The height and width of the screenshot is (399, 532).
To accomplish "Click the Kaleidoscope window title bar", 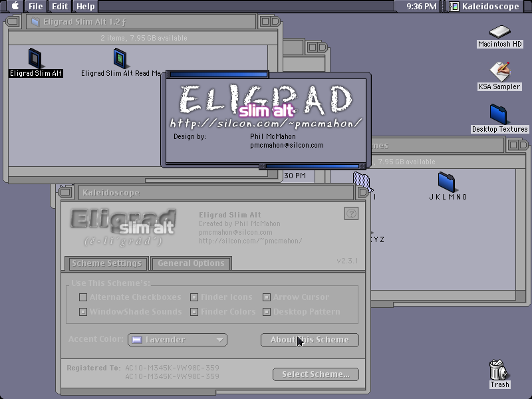I will tap(215, 192).
